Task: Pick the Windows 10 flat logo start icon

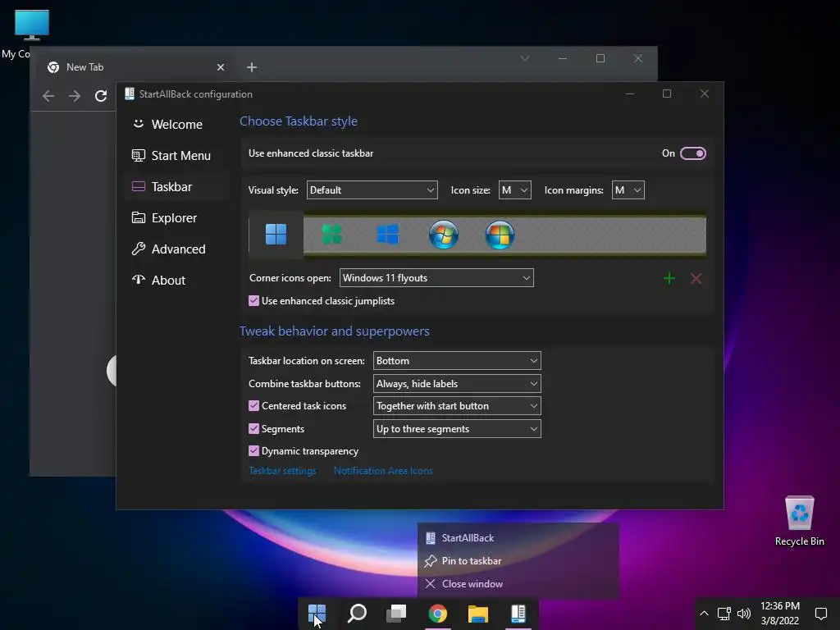Action: click(x=387, y=234)
